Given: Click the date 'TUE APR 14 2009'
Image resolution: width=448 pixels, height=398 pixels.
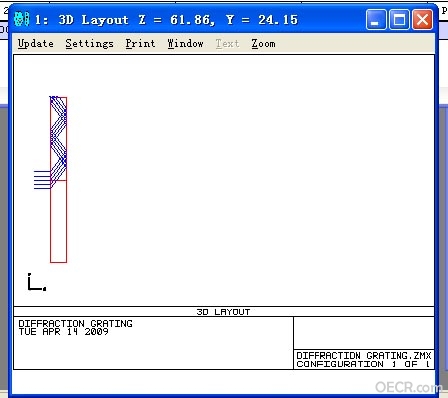Looking at the screenshot, I should pyautogui.click(x=64, y=332).
